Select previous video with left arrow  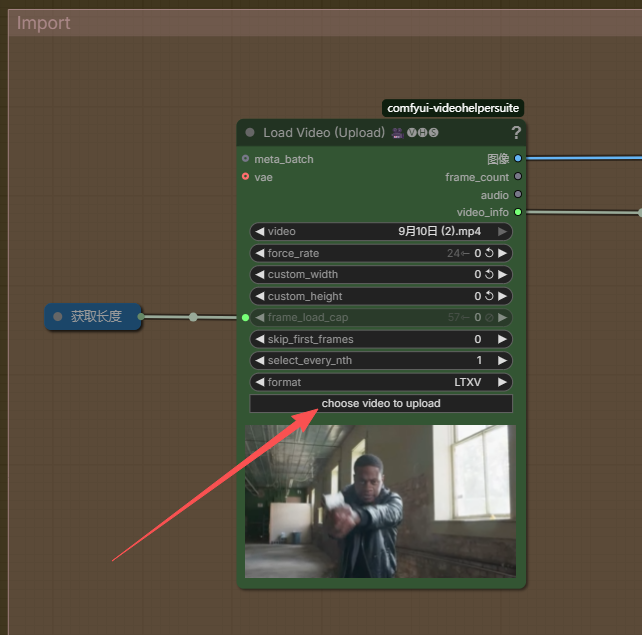click(260, 231)
